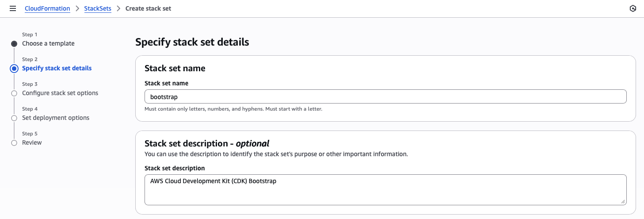
Task: Open the Review step
Action: coord(32,142)
